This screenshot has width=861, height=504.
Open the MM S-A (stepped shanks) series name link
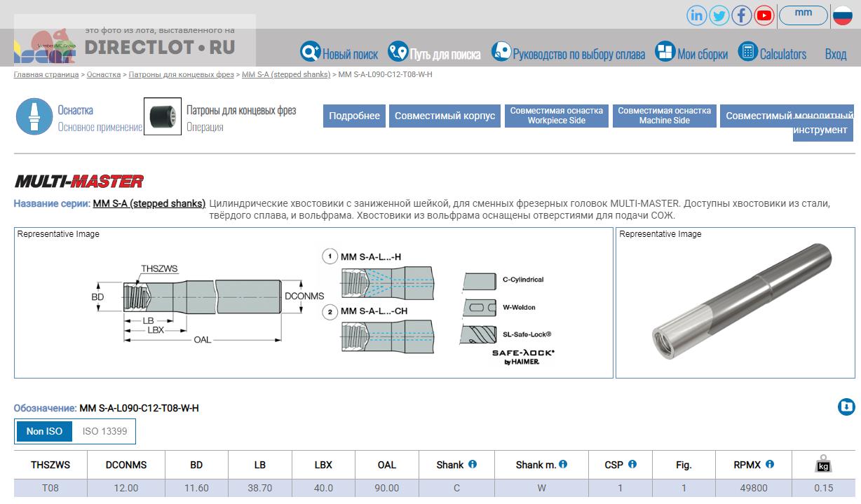[x=149, y=203]
